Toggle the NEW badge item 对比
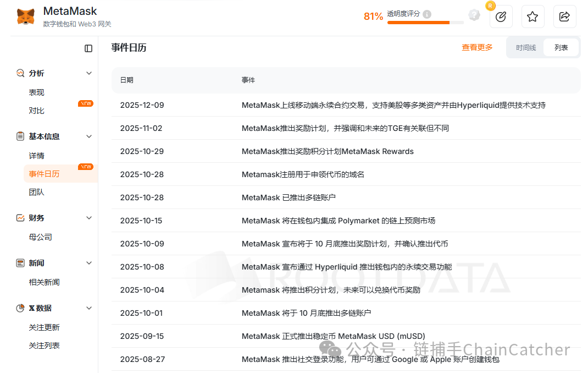The height and width of the screenshot is (373, 588). coord(36,110)
